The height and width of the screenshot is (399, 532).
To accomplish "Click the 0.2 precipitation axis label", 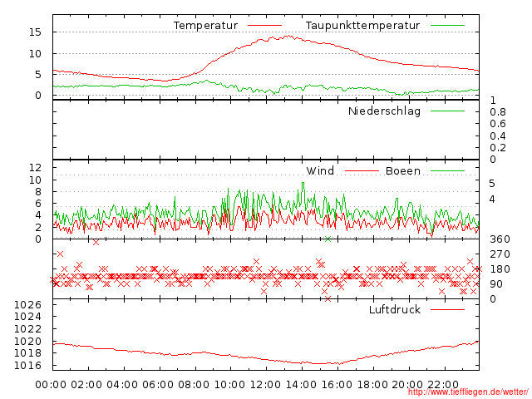I will pos(498,148).
